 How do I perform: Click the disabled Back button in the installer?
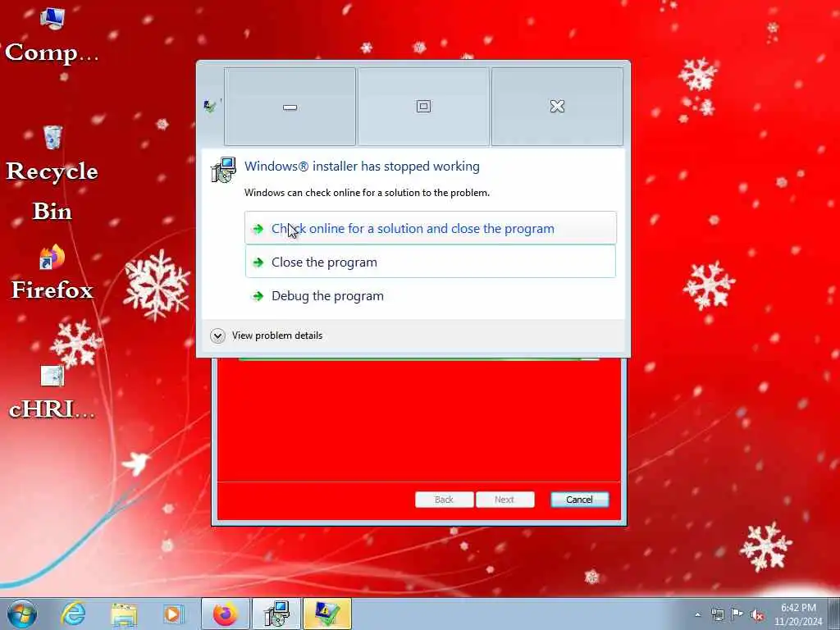[444, 500]
